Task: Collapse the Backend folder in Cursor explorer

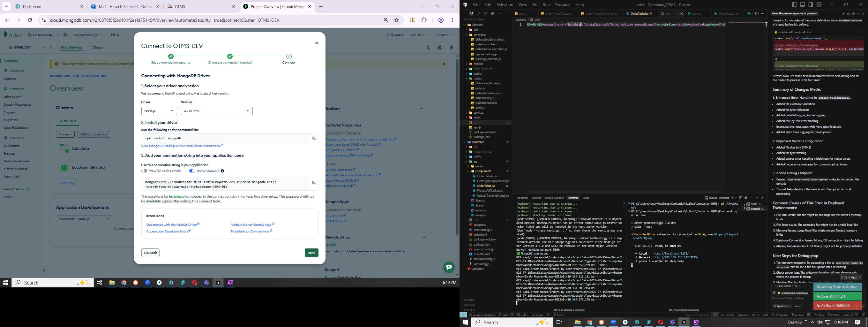Action: [477, 25]
